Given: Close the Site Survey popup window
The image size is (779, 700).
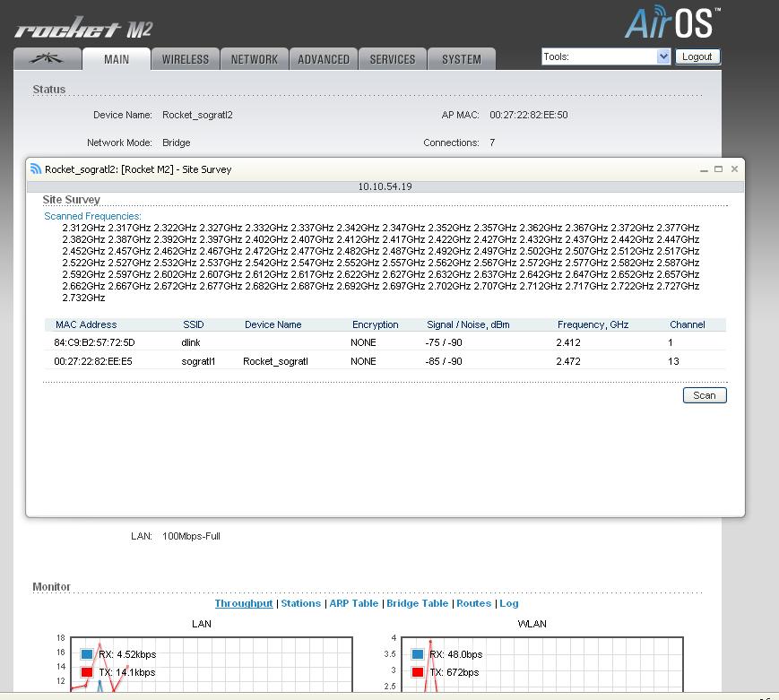Looking at the screenshot, I should point(734,169).
